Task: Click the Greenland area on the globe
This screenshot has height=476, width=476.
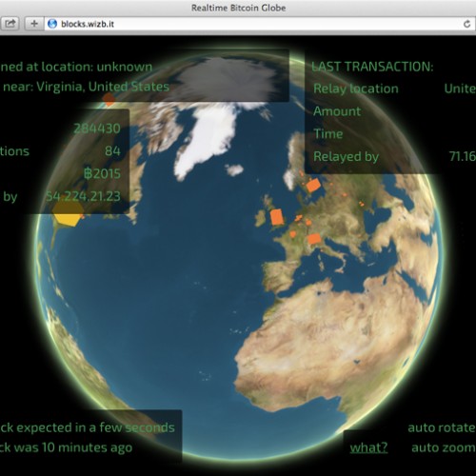Action: 208,140
